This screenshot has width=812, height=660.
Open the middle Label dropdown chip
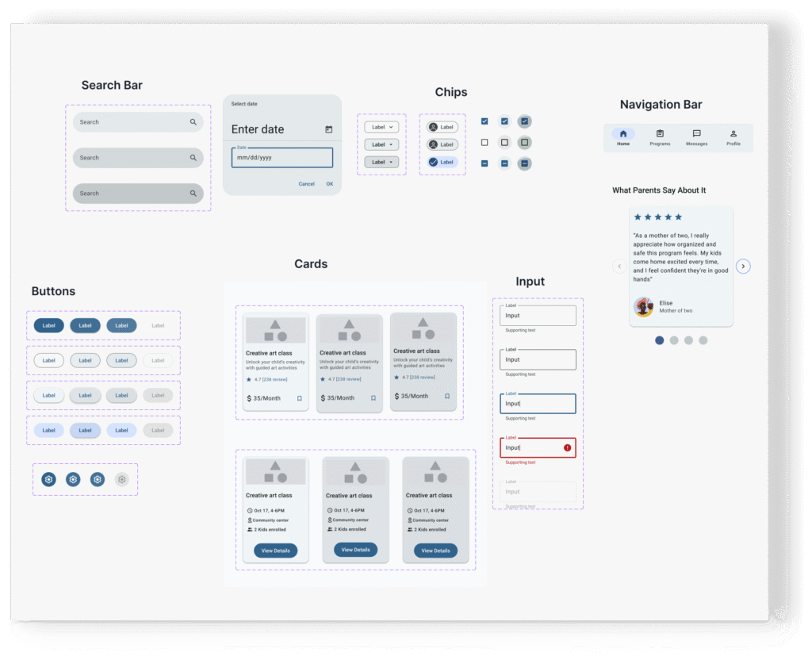[x=381, y=144]
